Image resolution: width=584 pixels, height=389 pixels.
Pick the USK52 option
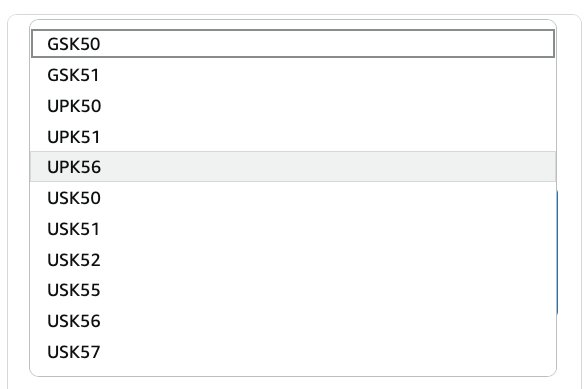(x=293, y=260)
